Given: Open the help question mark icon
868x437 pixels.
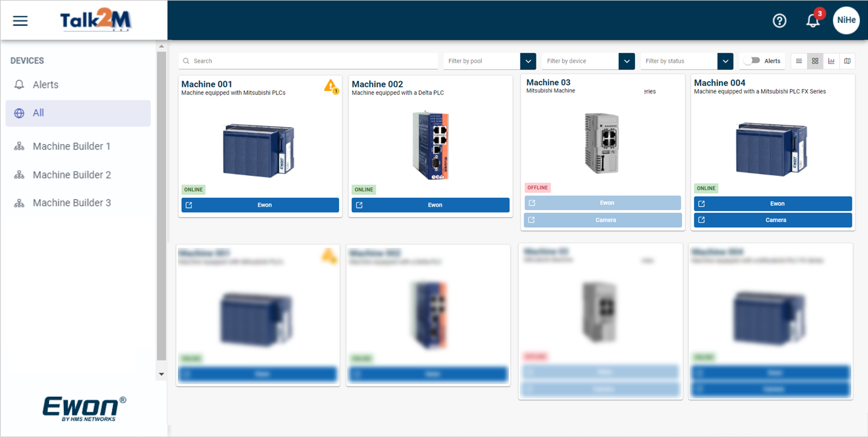Looking at the screenshot, I should (779, 21).
